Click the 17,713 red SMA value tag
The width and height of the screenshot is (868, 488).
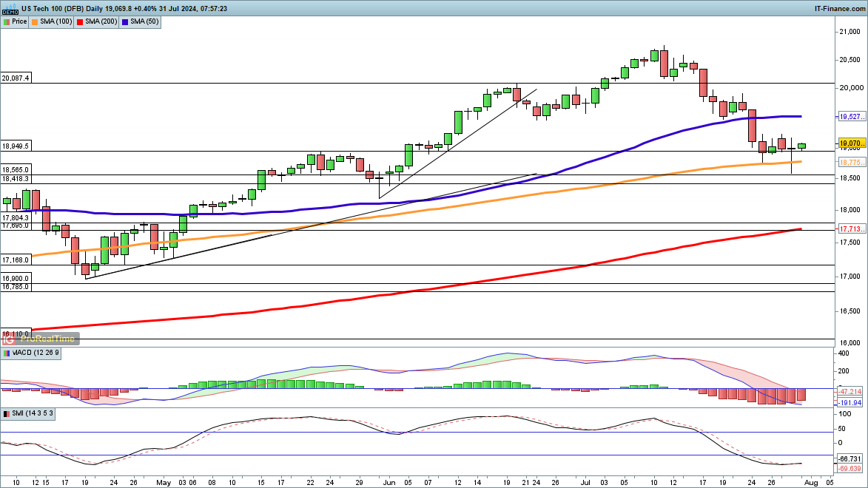pos(852,229)
